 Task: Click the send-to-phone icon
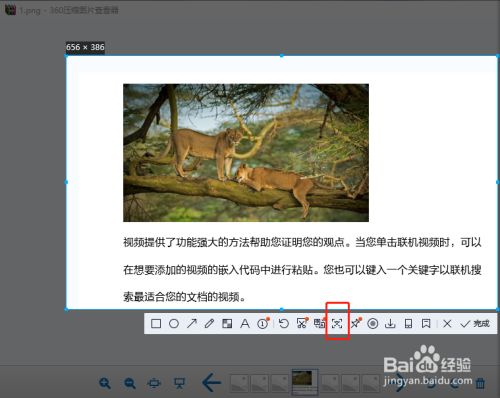[408, 324]
